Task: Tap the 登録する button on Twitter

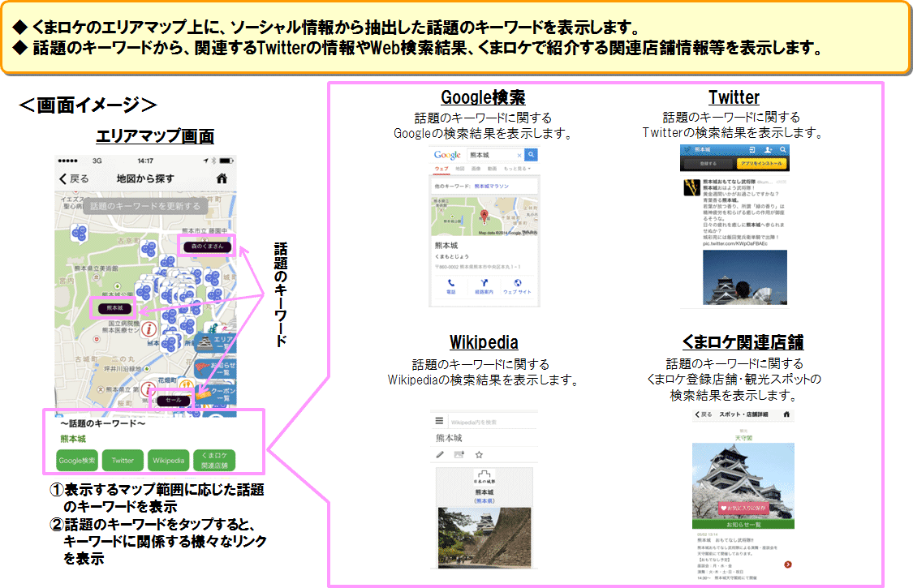Action: (x=708, y=164)
